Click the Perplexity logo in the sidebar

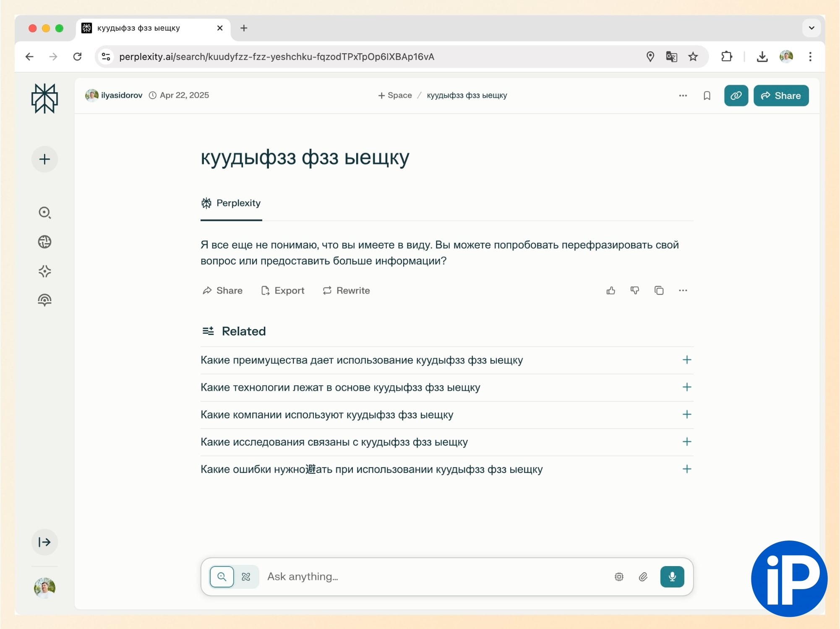pyautogui.click(x=44, y=98)
